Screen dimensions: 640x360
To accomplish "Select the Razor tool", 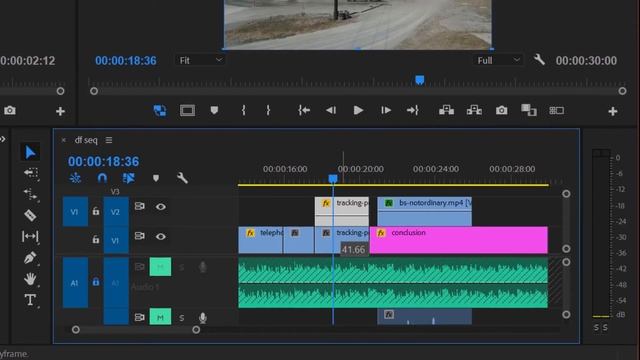I will click(30, 215).
